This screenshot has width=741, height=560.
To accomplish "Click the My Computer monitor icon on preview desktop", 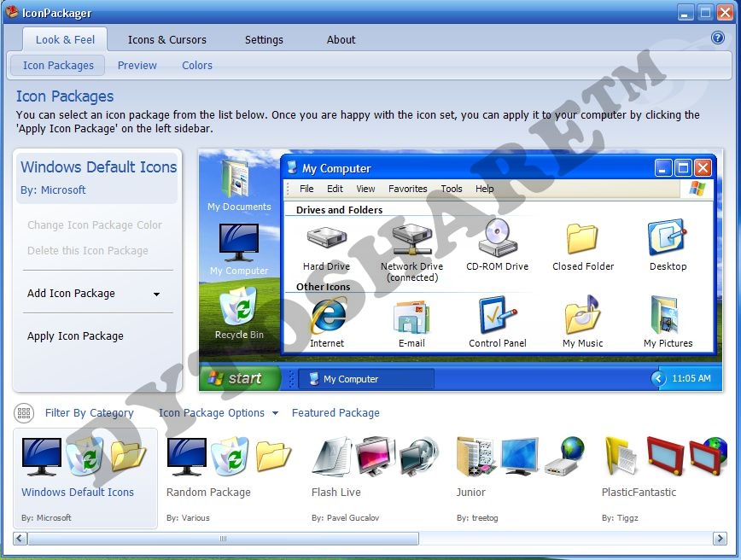I will pyautogui.click(x=239, y=242).
